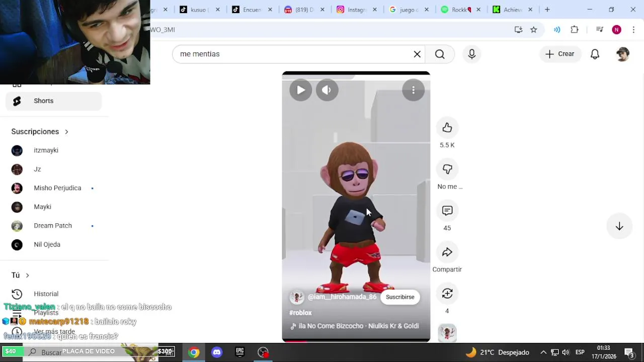Open the clock showing 01:33
This screenshot has height=362, width=644.
[603, 352]
